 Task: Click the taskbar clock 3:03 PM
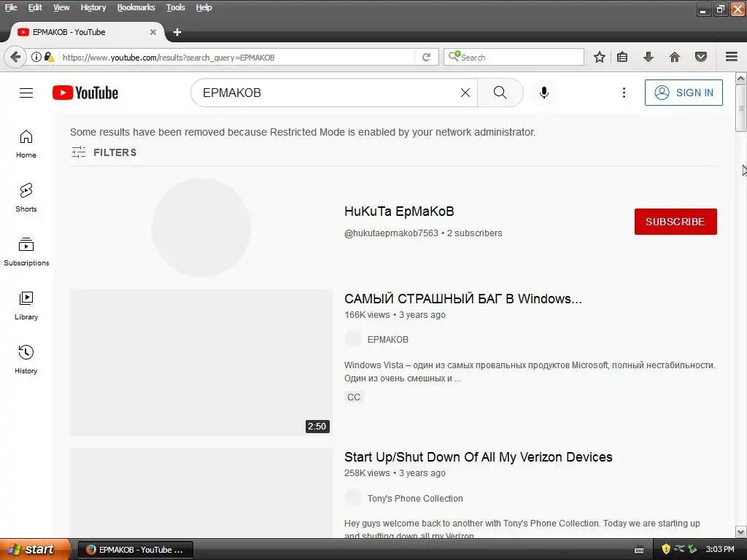point(720,550)
